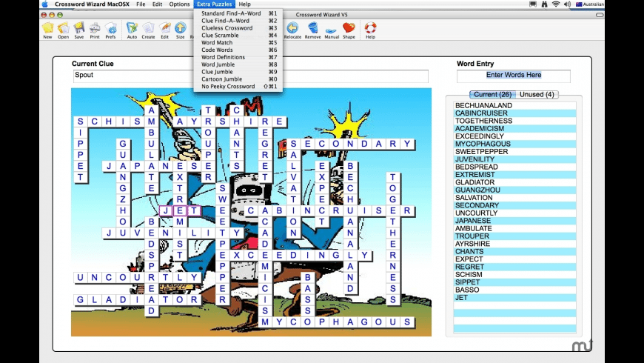The image size is (644, 363).
Task: Select GLADIATOR in the word list
Action: point(515,182)
